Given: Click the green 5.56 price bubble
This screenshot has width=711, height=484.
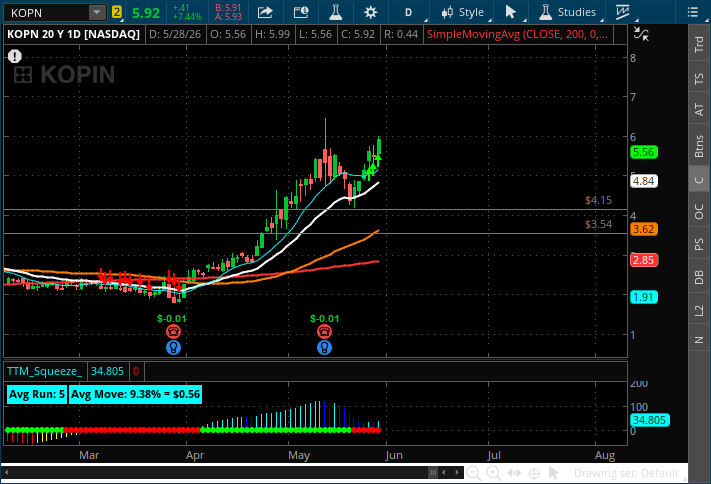Looking at the screenshot, I should point(643,152).
